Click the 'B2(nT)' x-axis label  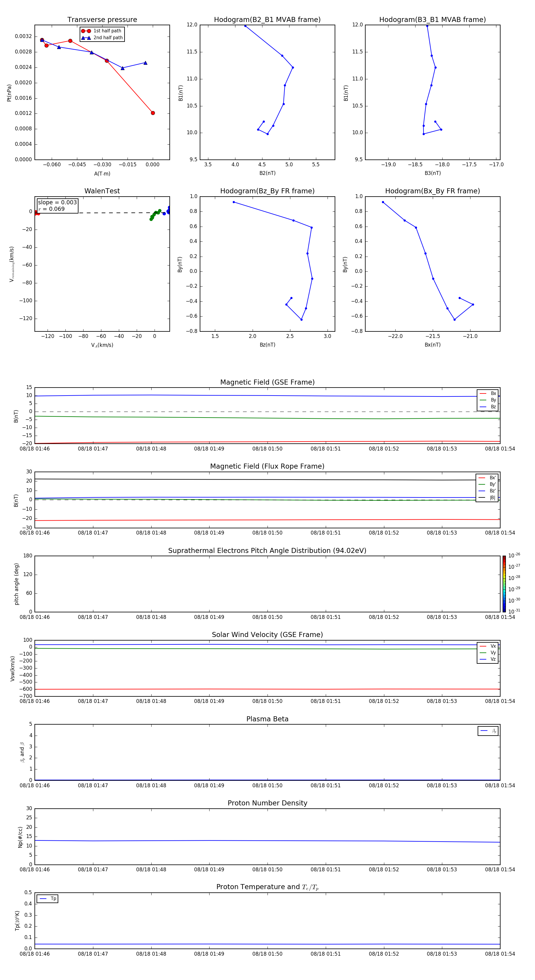(x=267, y=173)
